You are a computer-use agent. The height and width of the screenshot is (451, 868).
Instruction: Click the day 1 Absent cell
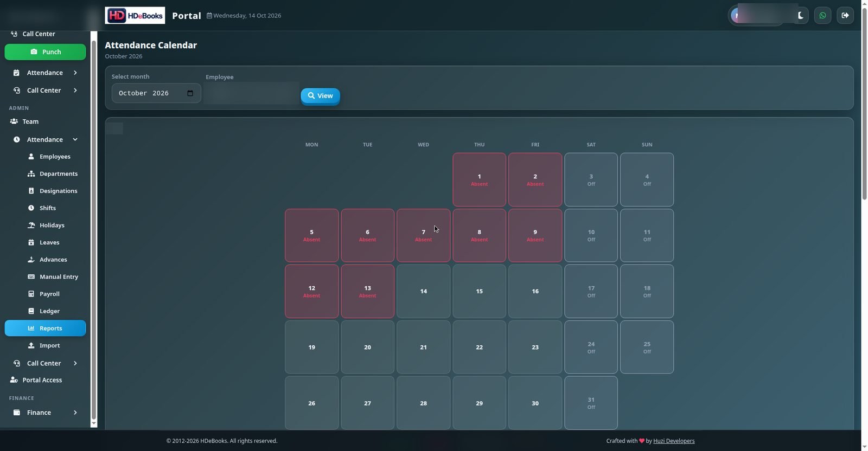click(480, 180)
